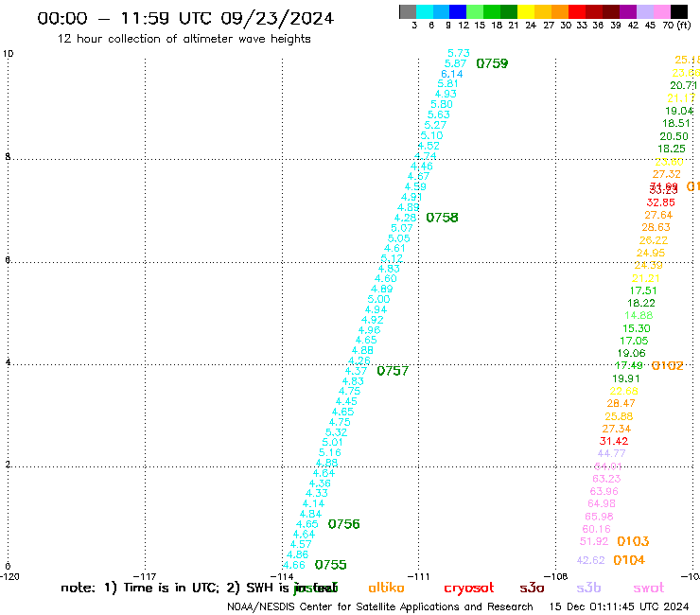Click the 0757 time label
Screen dimensions: 700x615
tap(393, 371)
